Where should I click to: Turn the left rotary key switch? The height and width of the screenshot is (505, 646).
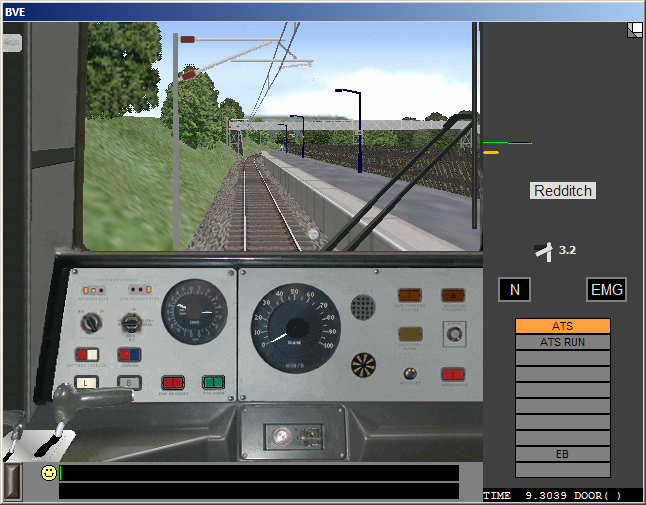click(91, 323)
